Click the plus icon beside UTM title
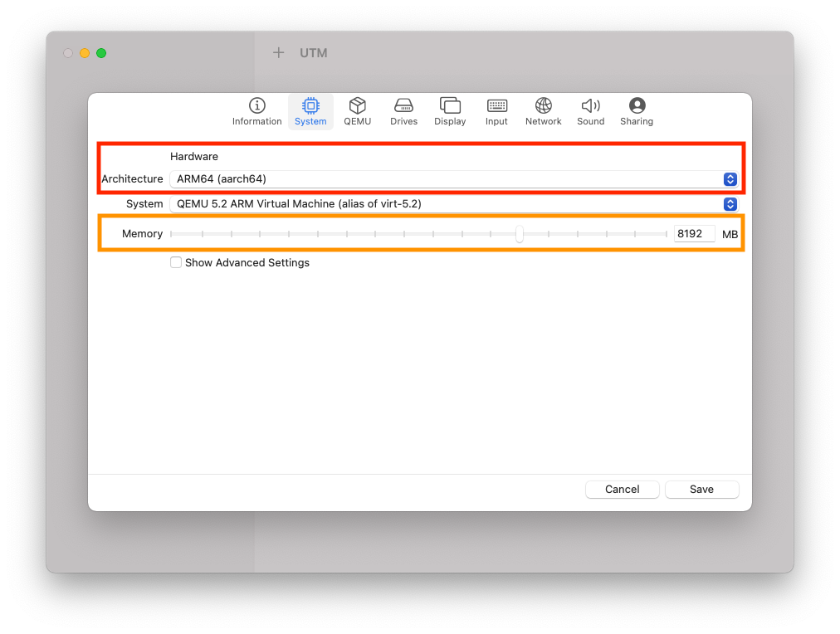The height and width of the screenshot is (634, 840). (279, 52)
